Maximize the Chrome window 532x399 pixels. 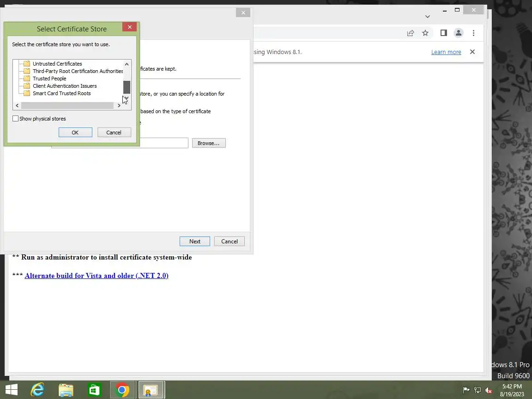[457, 10]
